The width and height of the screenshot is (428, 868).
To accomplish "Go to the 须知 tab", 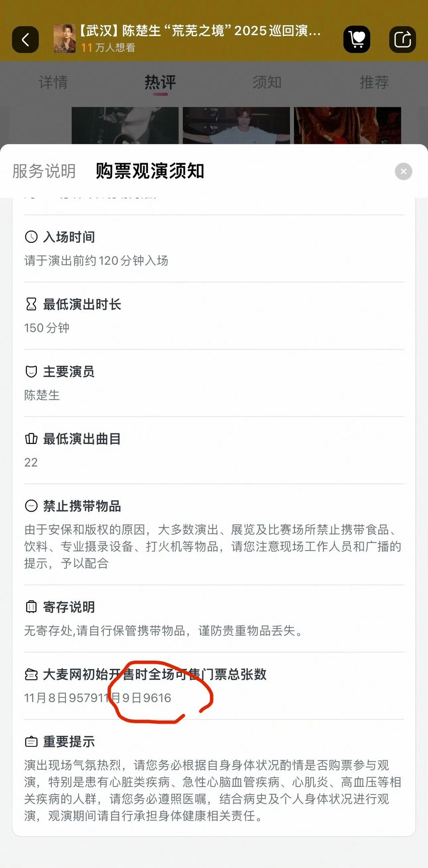I will pos(267,82).
